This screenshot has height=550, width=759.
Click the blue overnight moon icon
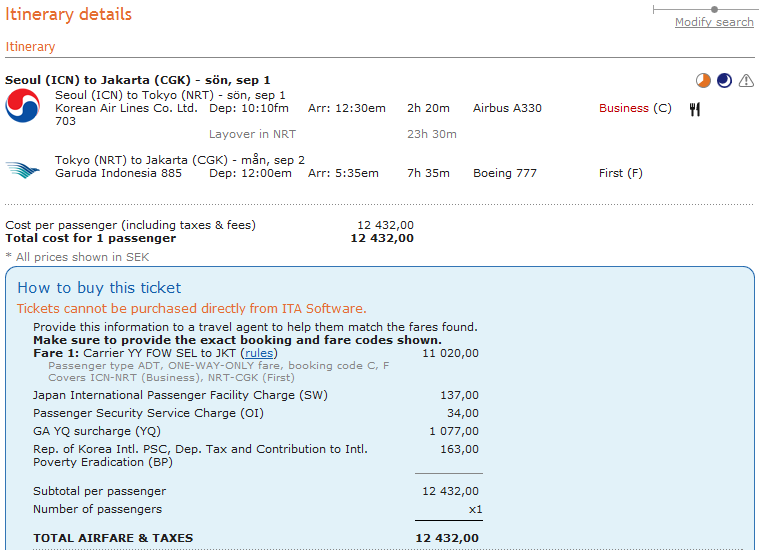pyautogui.click(x=724, y=80)
